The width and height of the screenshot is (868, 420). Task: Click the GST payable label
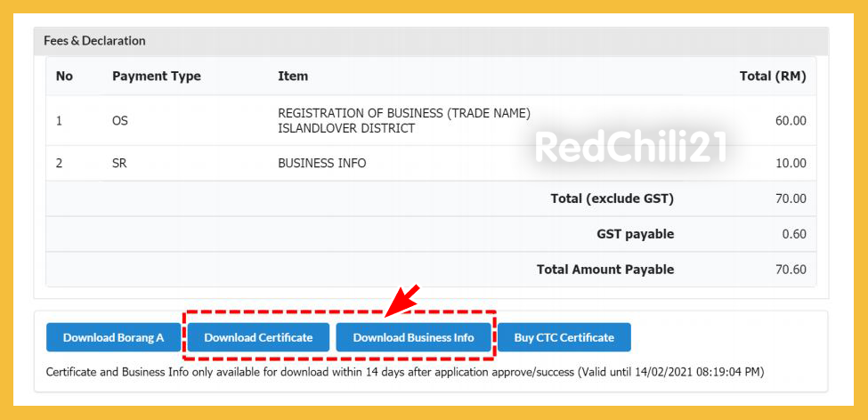tap(635, 234)
